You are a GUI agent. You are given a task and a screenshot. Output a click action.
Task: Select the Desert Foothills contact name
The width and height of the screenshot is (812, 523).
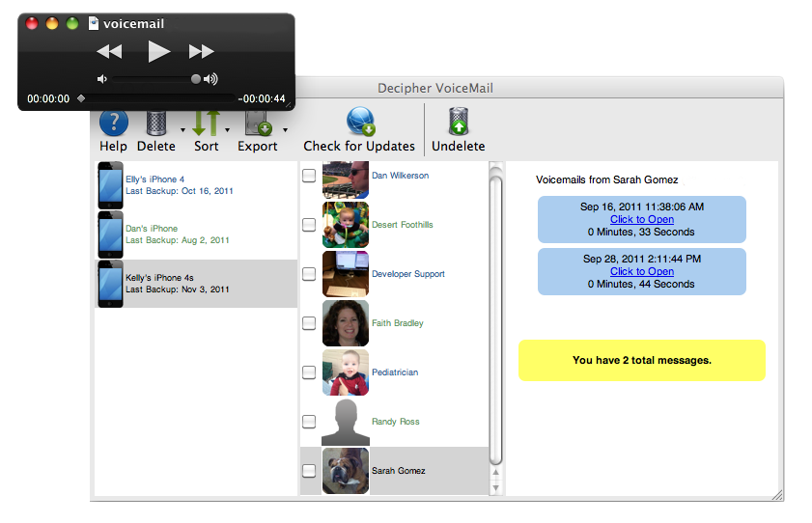pyautogui.click(x=403, y=225)
